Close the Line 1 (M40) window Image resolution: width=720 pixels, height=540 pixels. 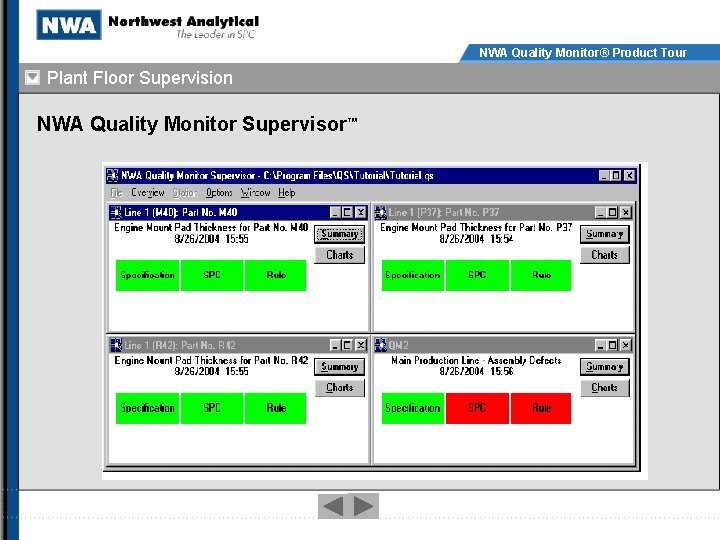(x=361, y=213)
